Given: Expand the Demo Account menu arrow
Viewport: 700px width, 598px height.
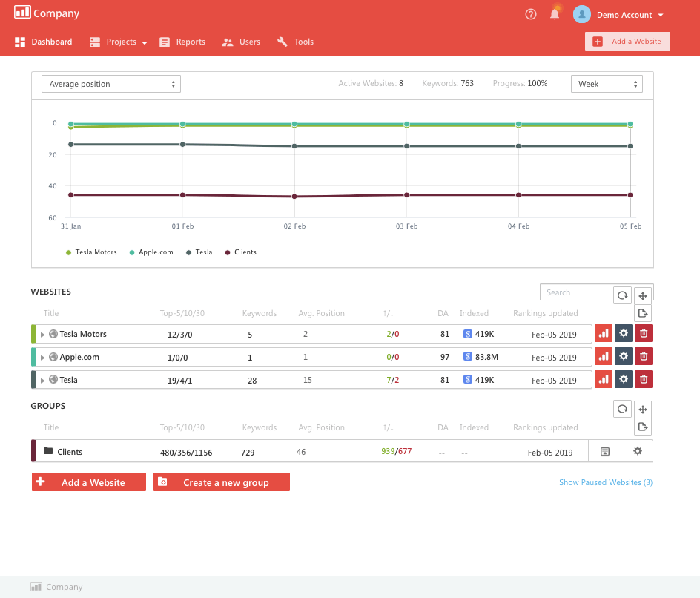Looking at the screenshot, I should coord(661,15).
